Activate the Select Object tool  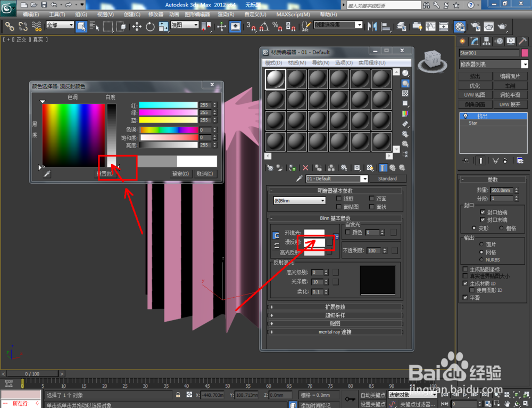pyautogui.click(x=81, y=27)
